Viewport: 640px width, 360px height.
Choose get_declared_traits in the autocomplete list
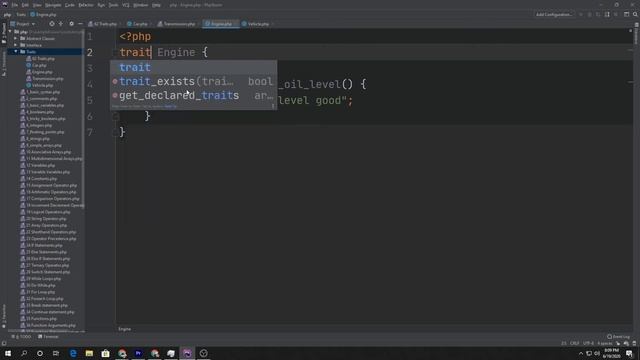pyautogui.click(x=193, y=96)
